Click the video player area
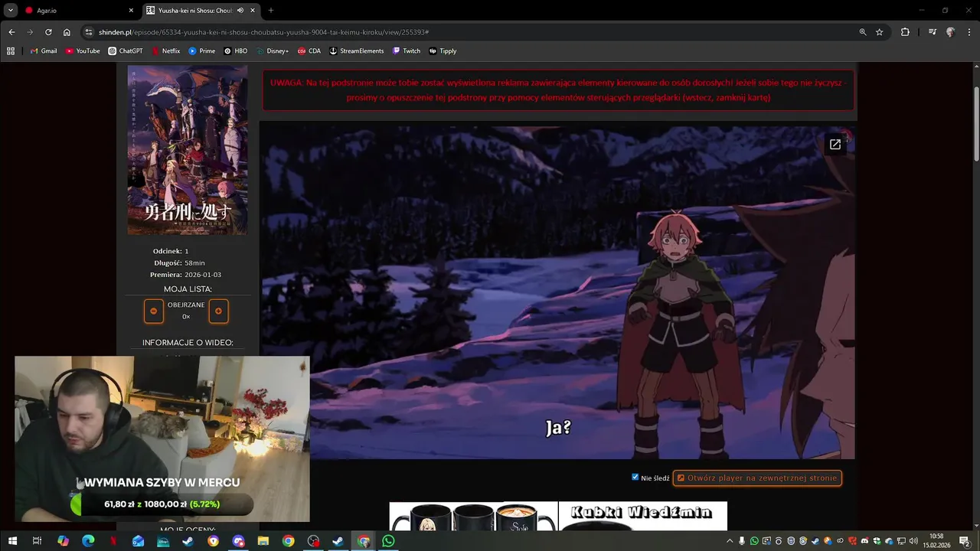The image size is (980, 551). 557,292
